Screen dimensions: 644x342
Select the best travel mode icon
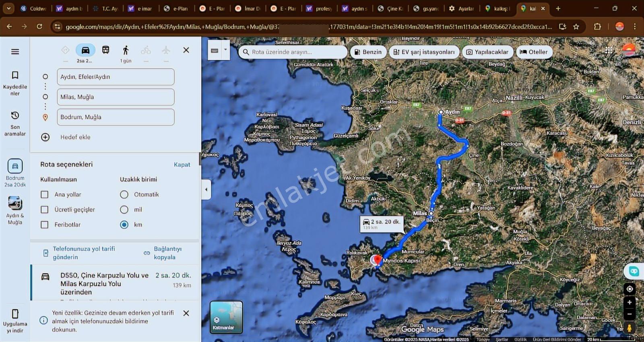pos(65,50)
